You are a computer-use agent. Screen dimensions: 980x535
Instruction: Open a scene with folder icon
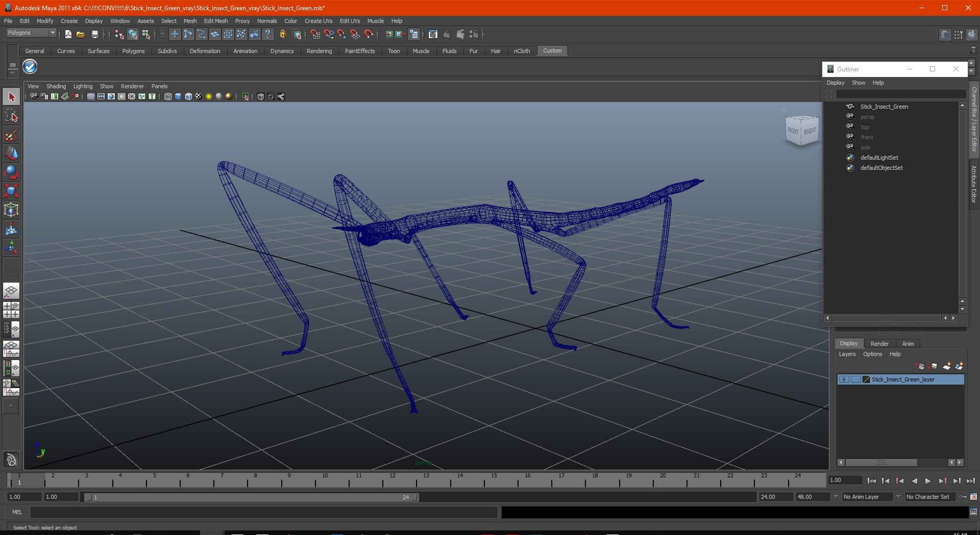(x=81, y=34)
